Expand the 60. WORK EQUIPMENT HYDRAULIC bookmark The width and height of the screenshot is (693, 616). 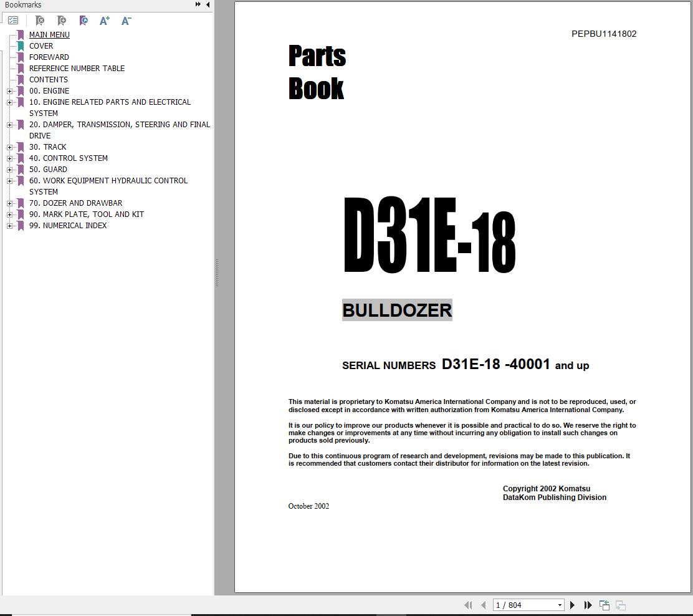[10, 181]
